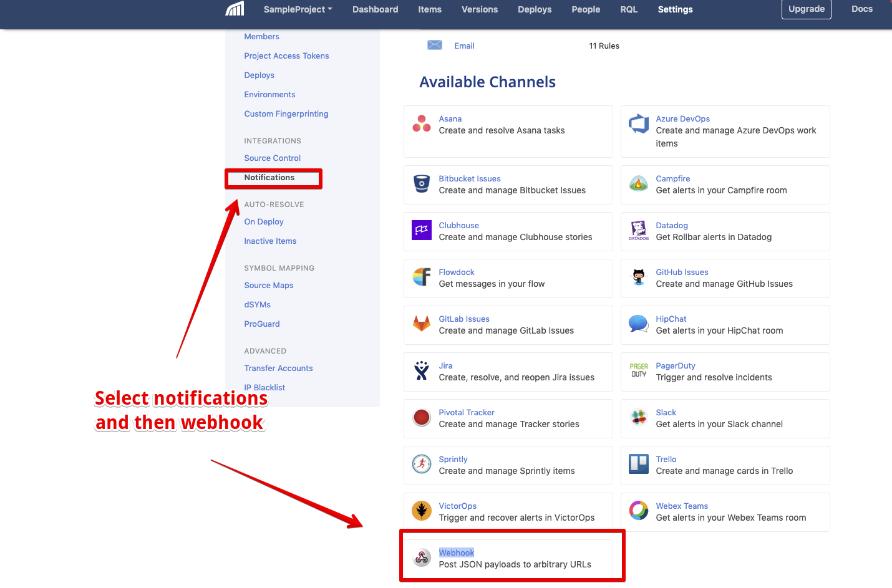Viewport: 892px width, 588px height.
Task: Click the '11 Rules' text
Action: click(604, 46)
